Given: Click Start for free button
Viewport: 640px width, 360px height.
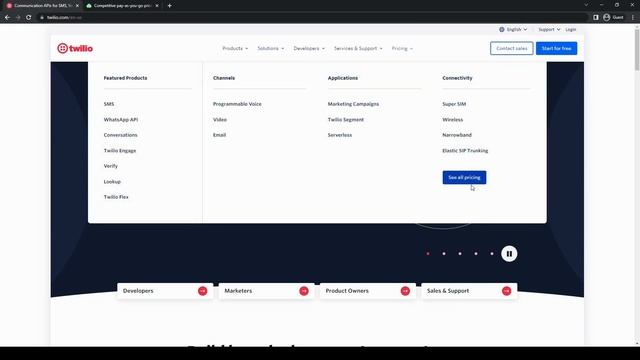Looking at the screenshot, I should pos(556,48).
